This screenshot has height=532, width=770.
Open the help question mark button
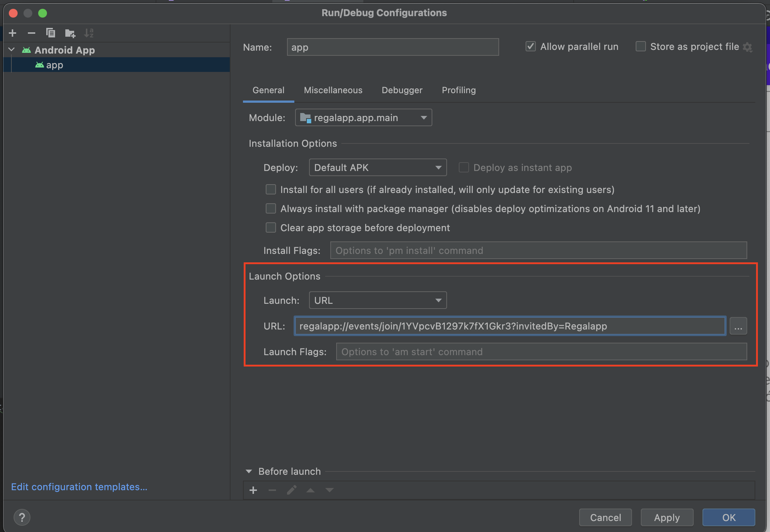coord(22,517)
